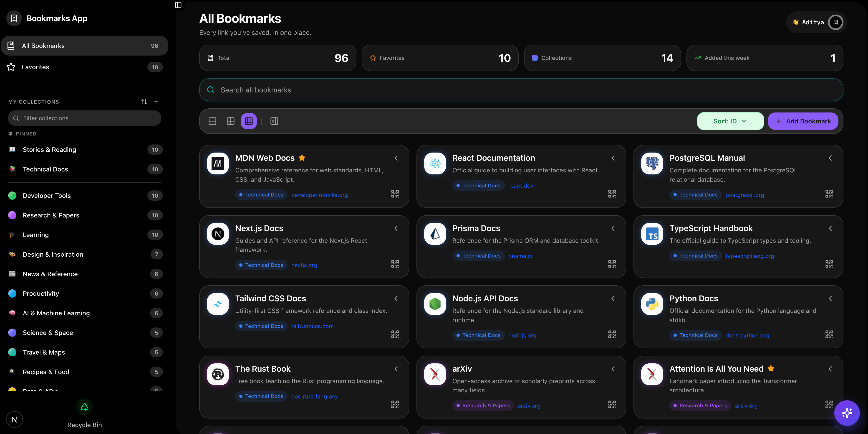Screen dimensions: 868x434
Task: Open Research & Papers collection
Action: pos(85,215)
